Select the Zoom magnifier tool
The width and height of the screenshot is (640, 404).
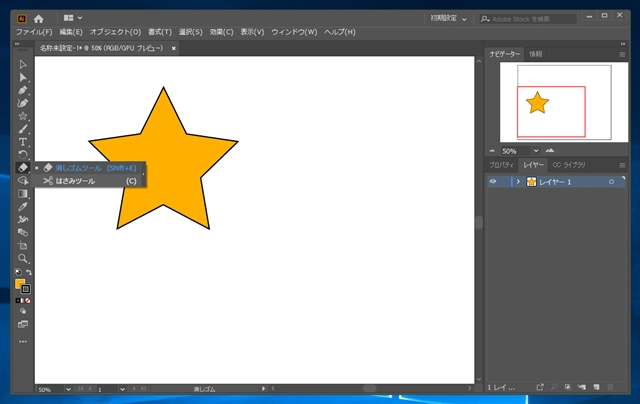[23, 259]
